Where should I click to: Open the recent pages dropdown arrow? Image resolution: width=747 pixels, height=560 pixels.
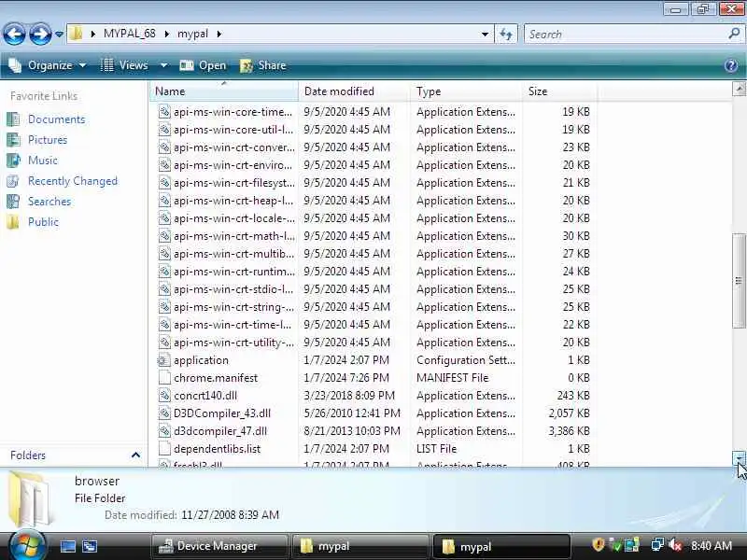click(x=59, y=35)
